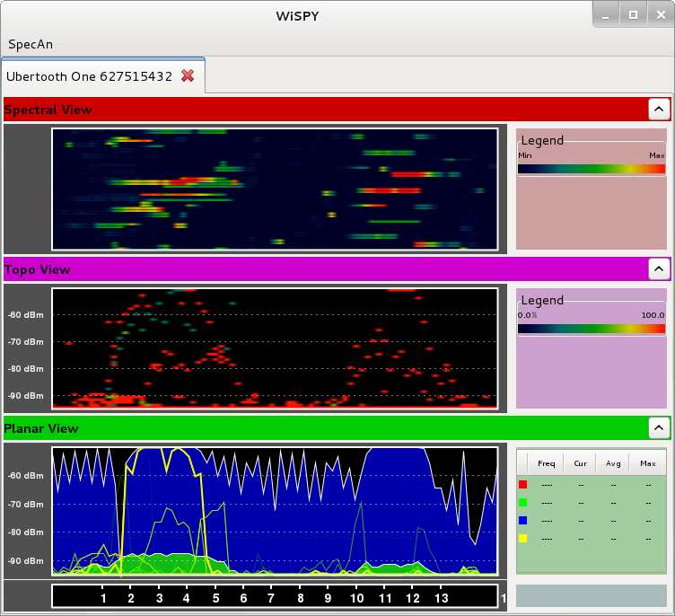Select channel 10 on channel bar
The width and height of the screenshot is (675, 616).
357,598
